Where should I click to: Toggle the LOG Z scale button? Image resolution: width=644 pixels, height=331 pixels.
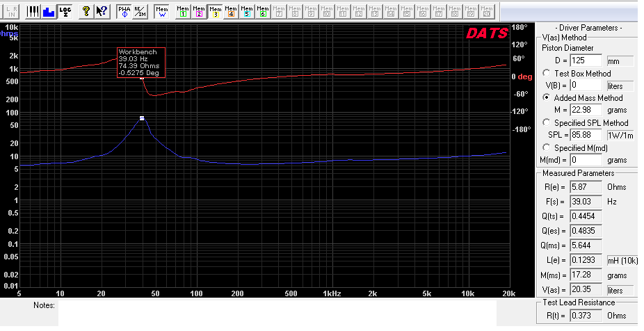65,12
